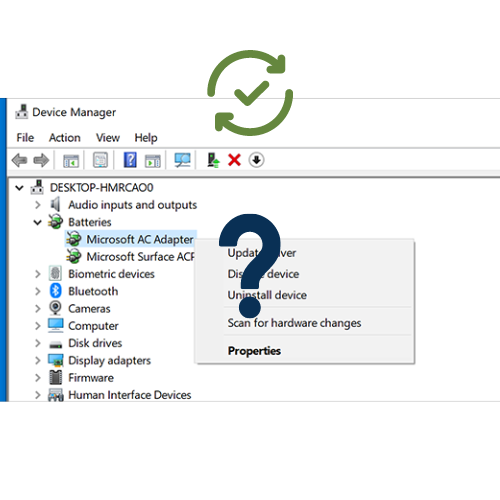Click the blue Help question-mark toolbar icon

(130, 160)
